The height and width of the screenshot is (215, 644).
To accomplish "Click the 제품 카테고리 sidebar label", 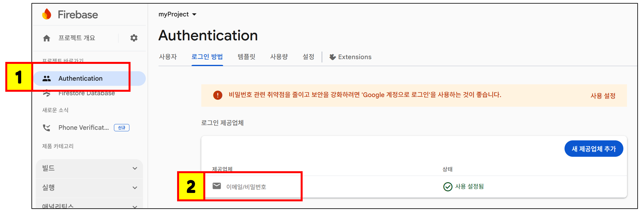I will pos(58,146).
